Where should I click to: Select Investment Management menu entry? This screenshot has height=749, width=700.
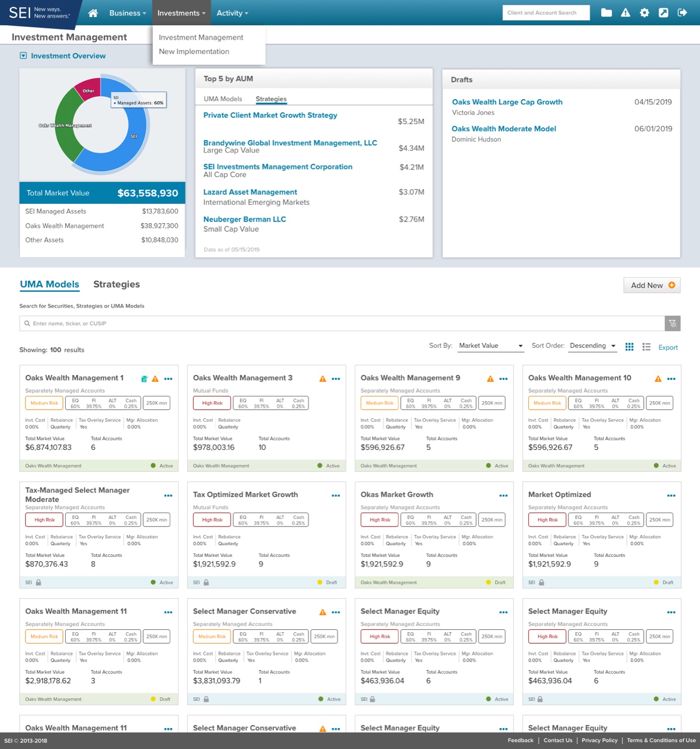201,37
